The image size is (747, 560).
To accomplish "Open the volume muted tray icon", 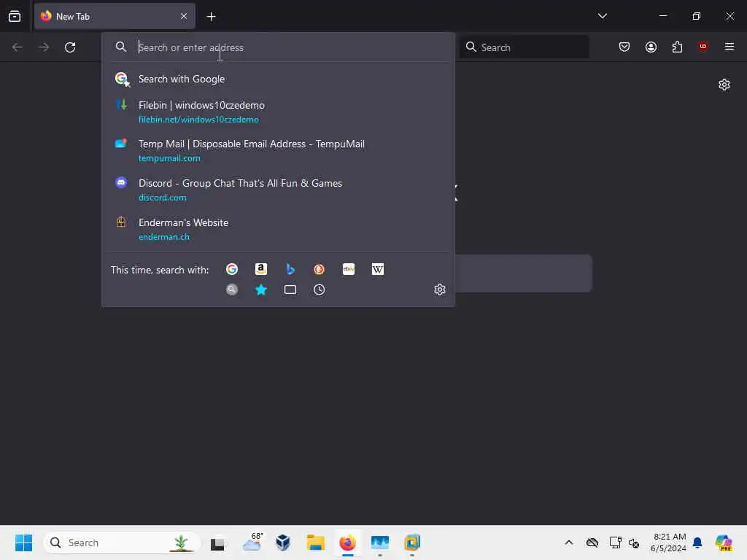I will click(x=634, y=542).
